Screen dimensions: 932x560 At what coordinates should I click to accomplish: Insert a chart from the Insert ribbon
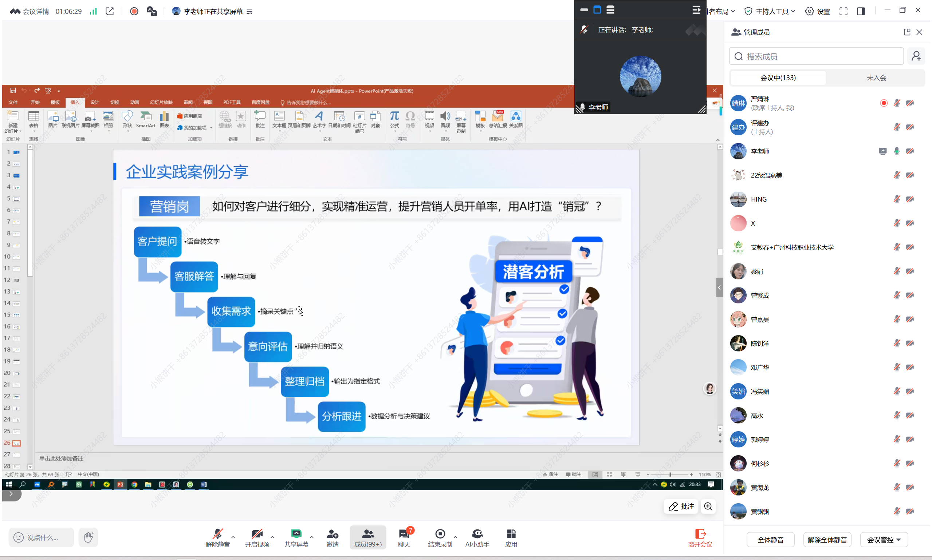(164, 121)
